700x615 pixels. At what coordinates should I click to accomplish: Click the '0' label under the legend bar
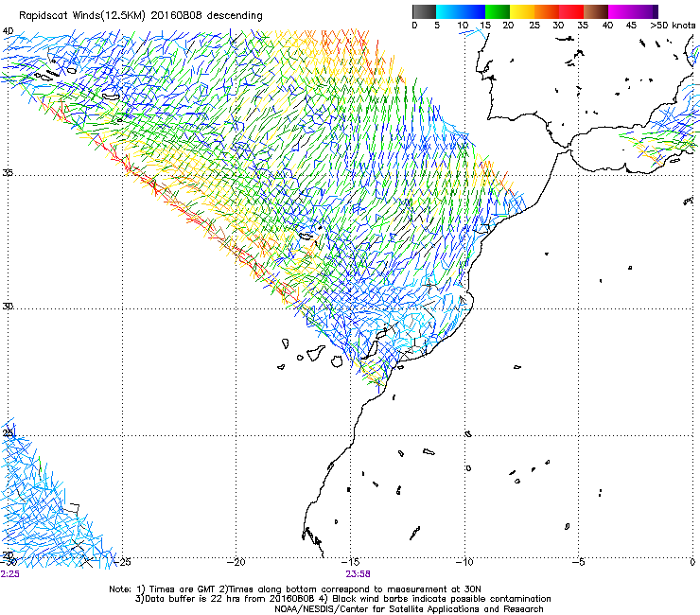(x=414, y=26)
